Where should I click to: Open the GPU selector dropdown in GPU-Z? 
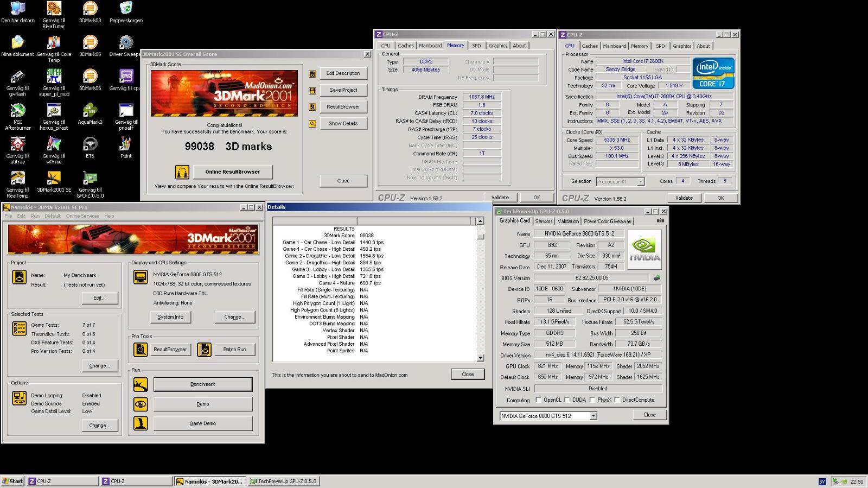click(x=593, y=416)
